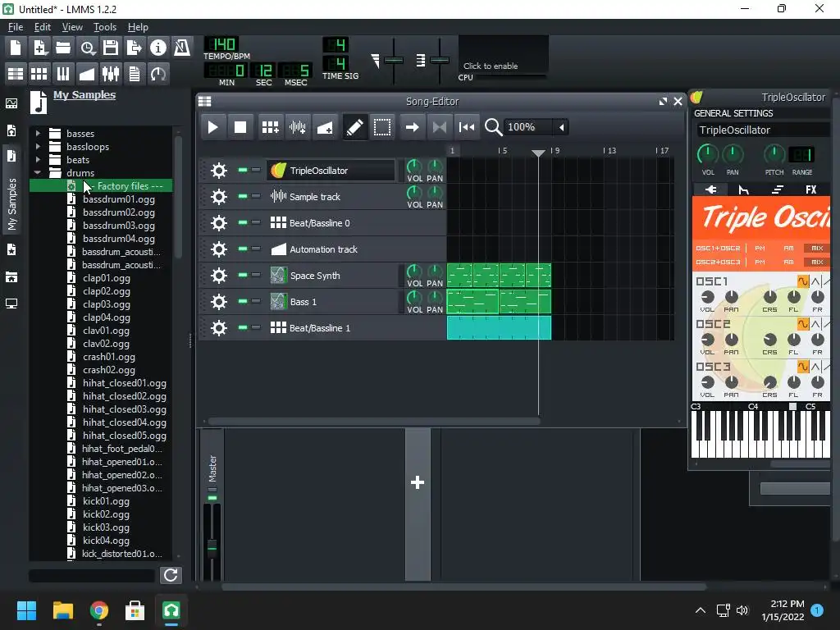The image size is (840, 630).
Task: Open the File menu
Action: pyautogui.click(x=15, y=27)
